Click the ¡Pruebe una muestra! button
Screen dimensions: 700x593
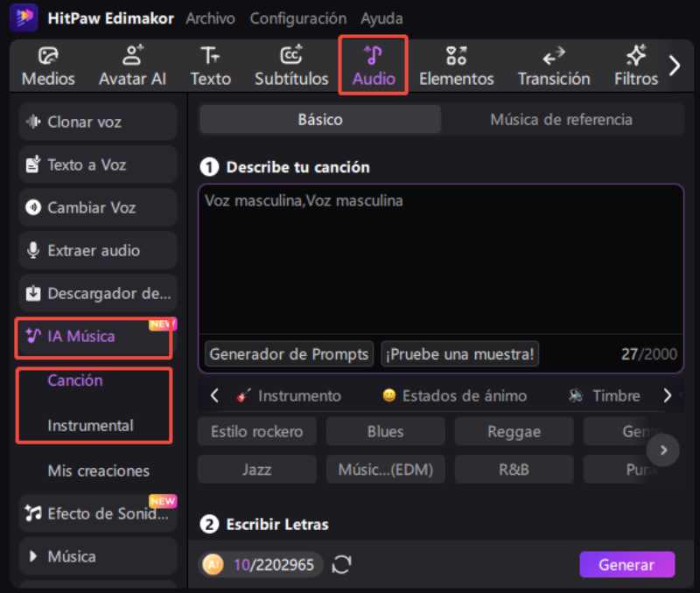tap(460, 354)
